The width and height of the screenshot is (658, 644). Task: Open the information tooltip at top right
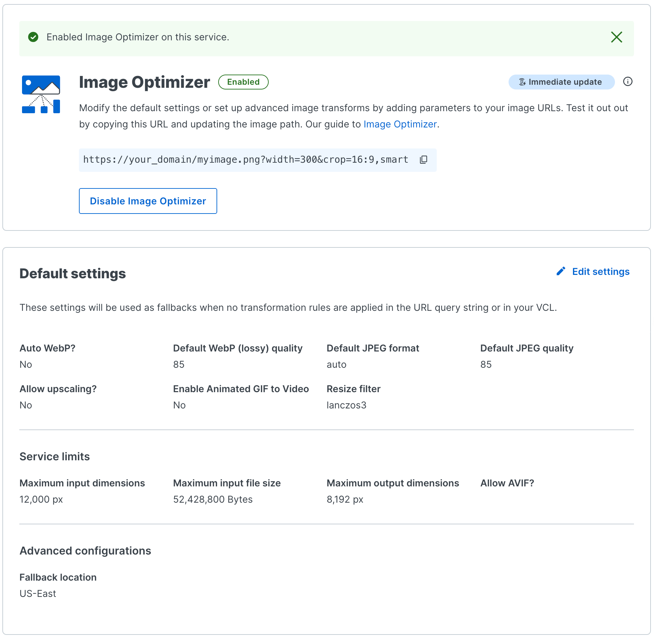(628, 82)
